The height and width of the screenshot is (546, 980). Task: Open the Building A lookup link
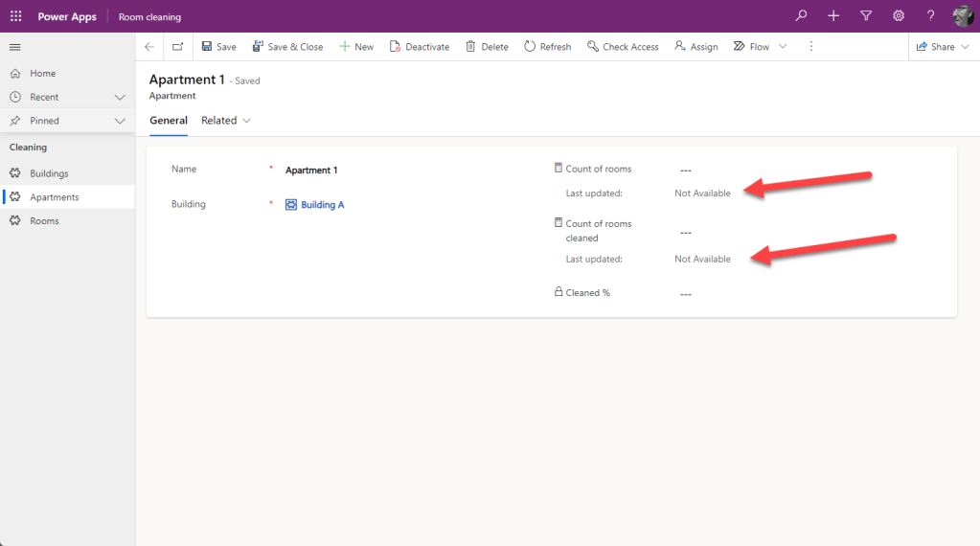point(322,205)
